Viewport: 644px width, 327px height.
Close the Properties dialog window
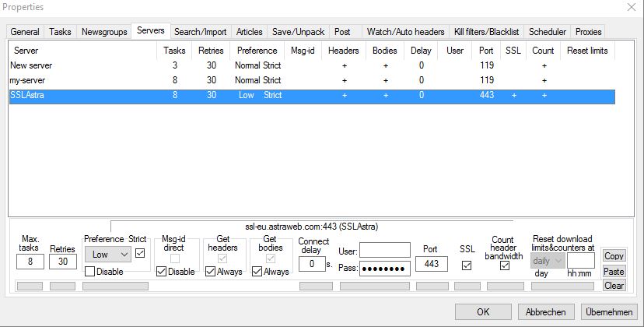pos(629,7)
